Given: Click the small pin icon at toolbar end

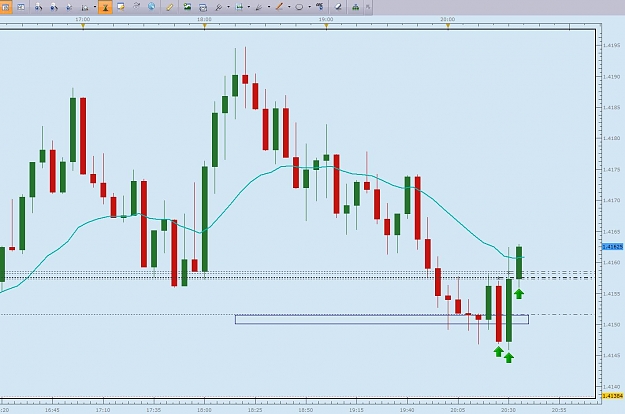Looking at the screenshot, I should coord(368,7).
